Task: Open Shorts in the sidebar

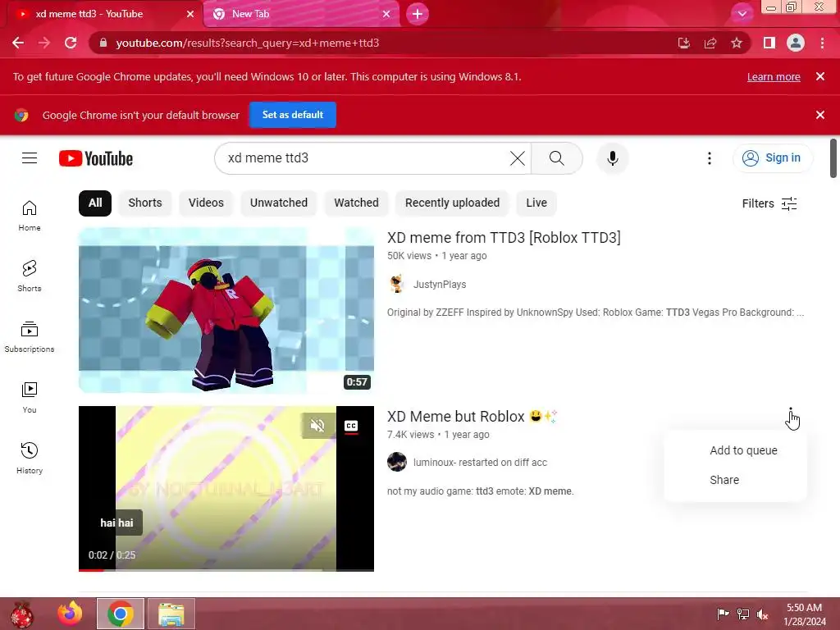Action: 30,276
